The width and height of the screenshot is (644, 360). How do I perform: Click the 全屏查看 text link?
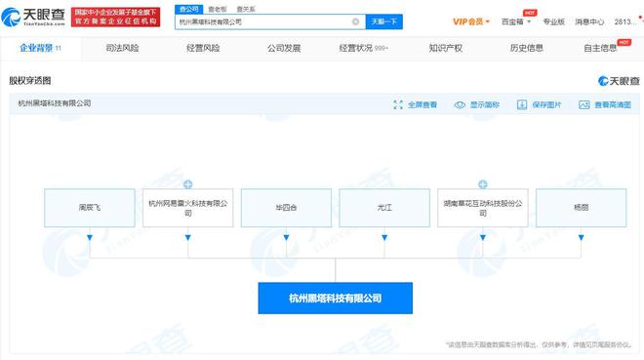pos(423,104)
